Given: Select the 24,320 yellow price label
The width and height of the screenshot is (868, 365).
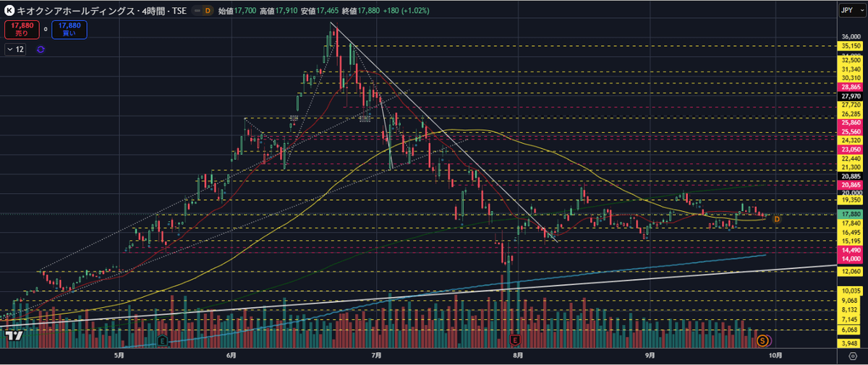Looking at the screenshot, I should pyautogui.click(x=850, y=140).
